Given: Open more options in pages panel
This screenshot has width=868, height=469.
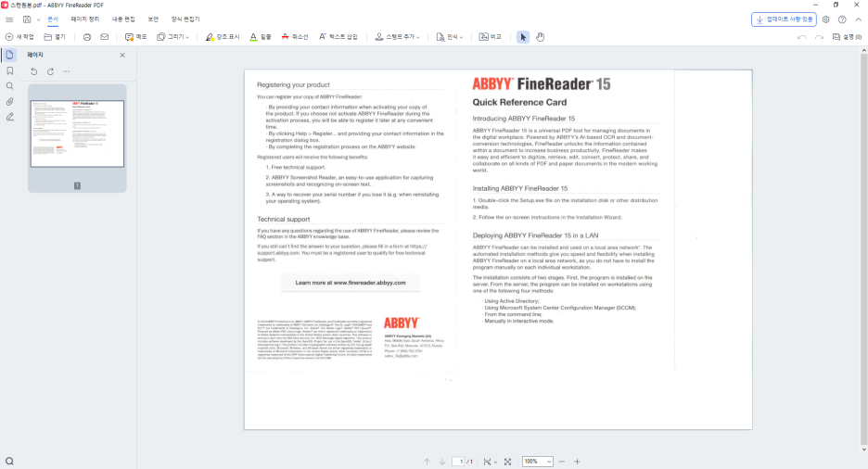Looking at the screenshot, I should 67,71.
